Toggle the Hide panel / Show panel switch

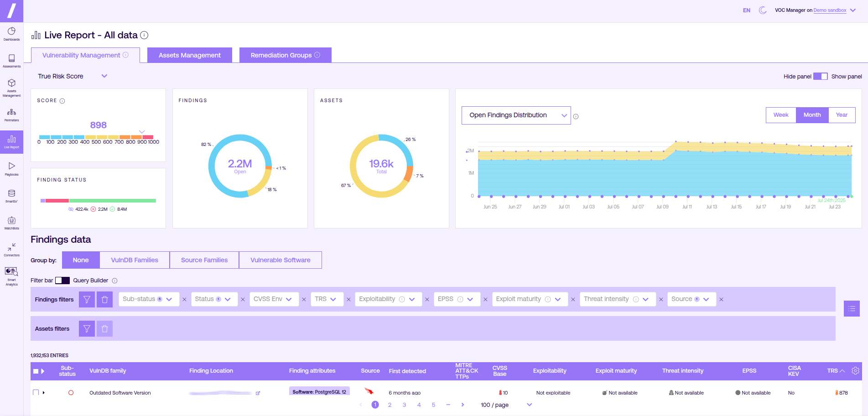tap(821, 76)
